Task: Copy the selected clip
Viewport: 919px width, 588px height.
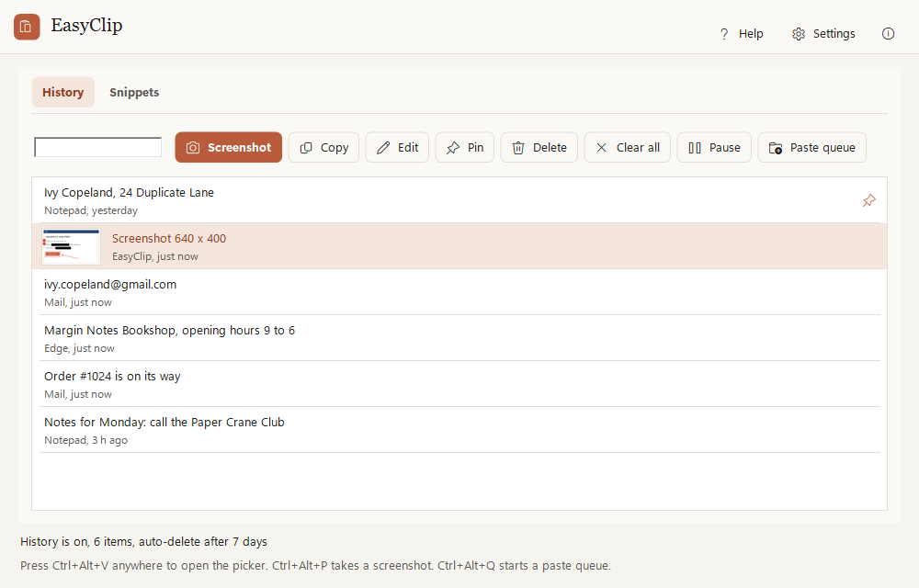Action: tap(323, 147)
